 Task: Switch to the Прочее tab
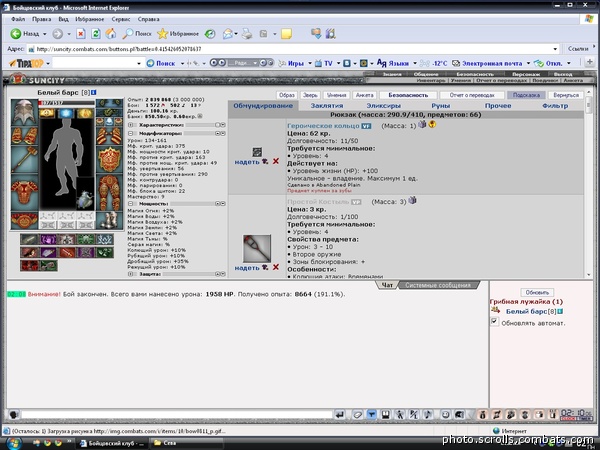pyautogui.click(x=498, y=106)
